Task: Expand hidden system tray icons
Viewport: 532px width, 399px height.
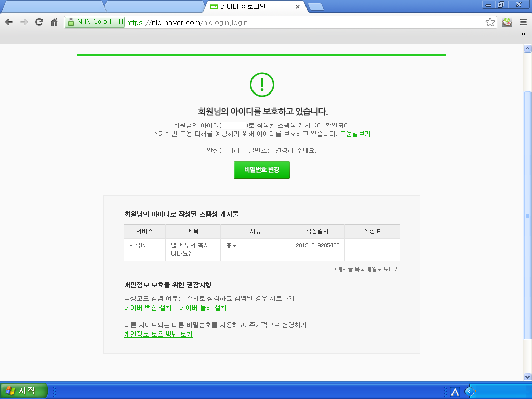Action: 470,392
